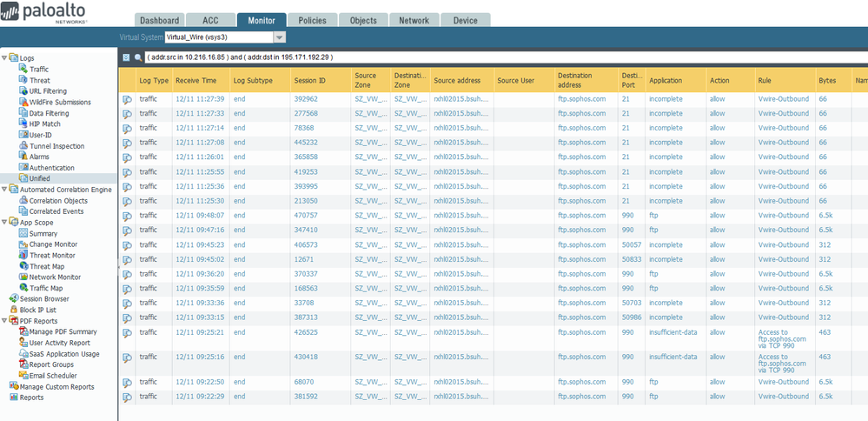Open the Traffic logs icon in sidebar
868x421 pixels.
[23, 69]
